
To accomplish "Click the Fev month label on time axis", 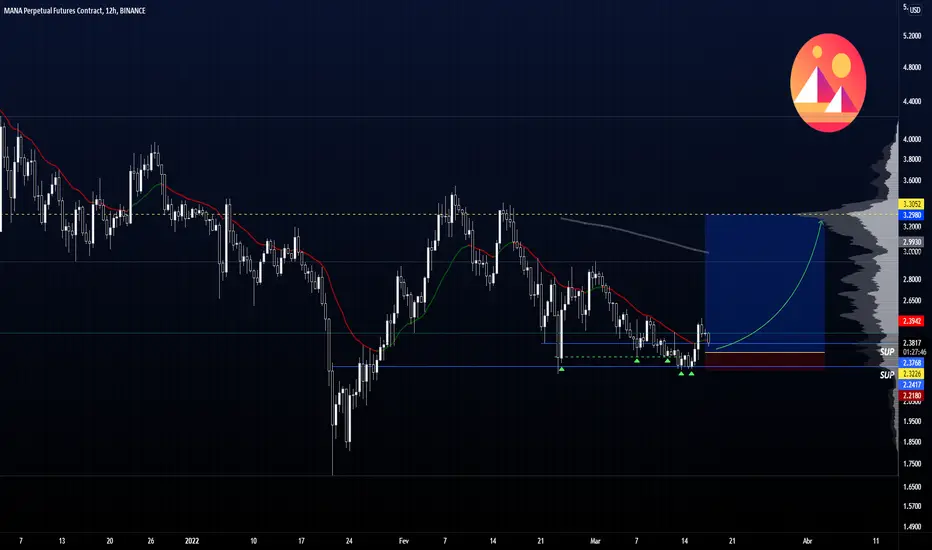I will 404,541.
